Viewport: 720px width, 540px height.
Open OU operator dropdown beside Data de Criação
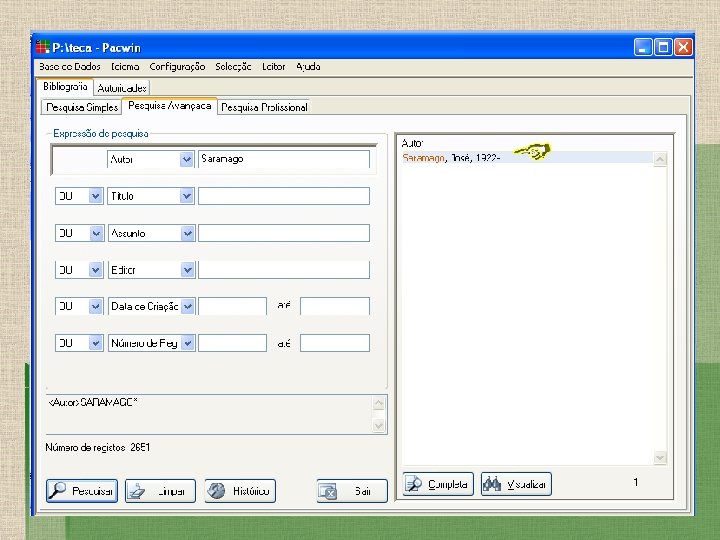(96, 306)
